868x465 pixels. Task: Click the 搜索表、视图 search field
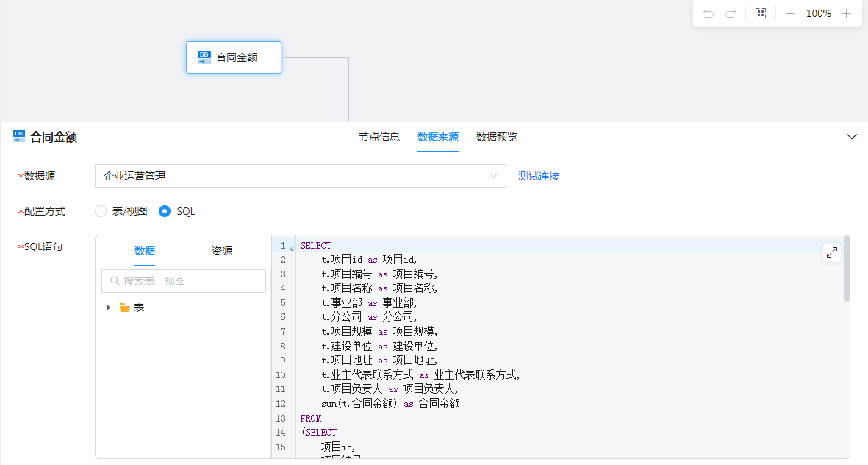pyautogui.click(x=191, y=281)
